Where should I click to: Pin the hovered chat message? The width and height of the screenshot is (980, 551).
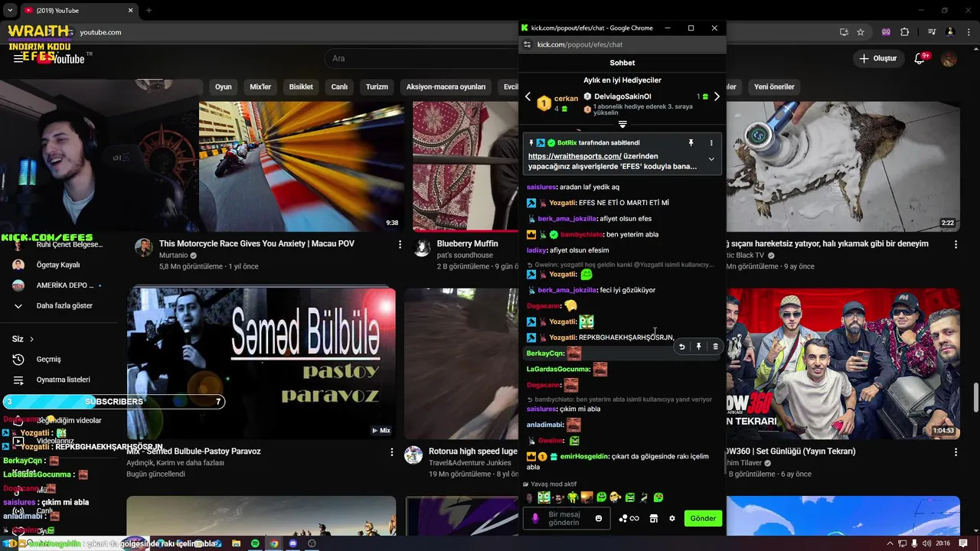tap(698, 347)
